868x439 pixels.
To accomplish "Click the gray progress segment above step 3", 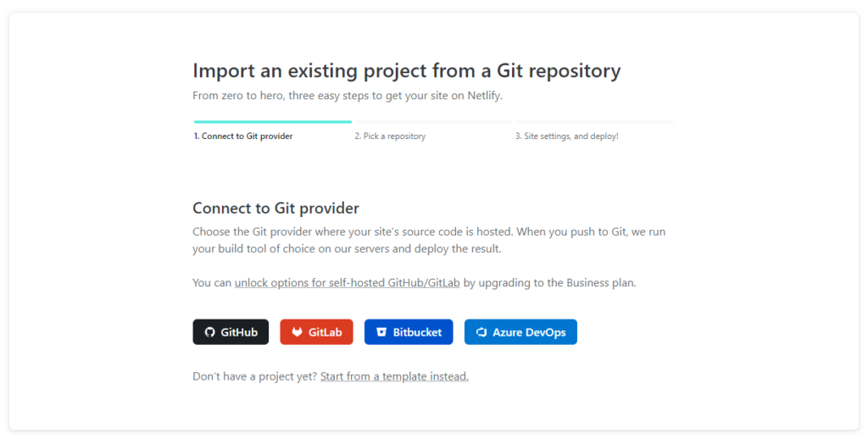I will (x=593, y=122).
